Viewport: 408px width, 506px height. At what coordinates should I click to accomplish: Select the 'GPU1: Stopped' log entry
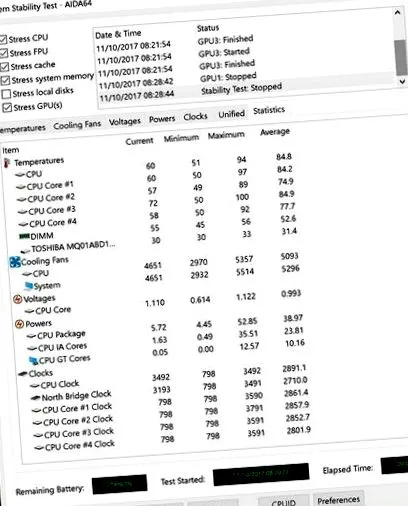pyautogui.click(x=228, y=77)
